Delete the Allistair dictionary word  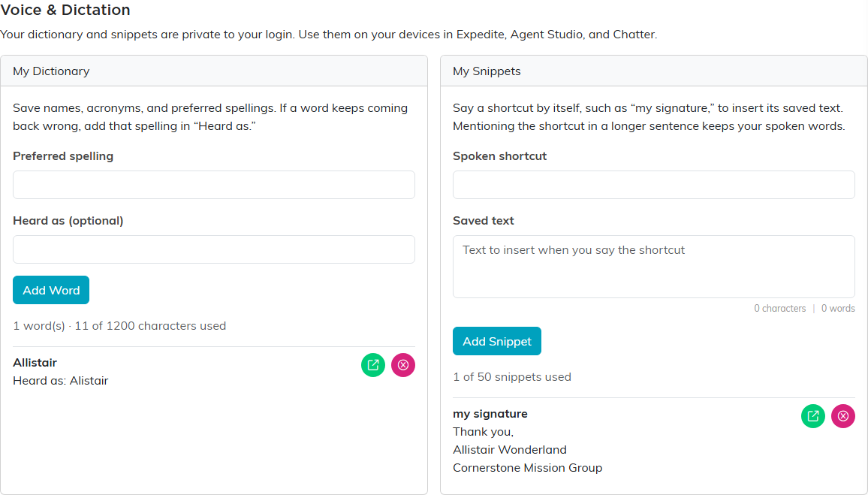point(403,365)
